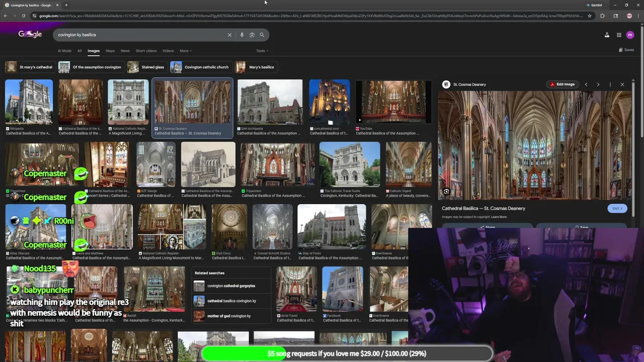This screenshot has height=362, width=644.
Task: Filter by 'Of the assumption covington' chip
Action: tap(91, 67)
